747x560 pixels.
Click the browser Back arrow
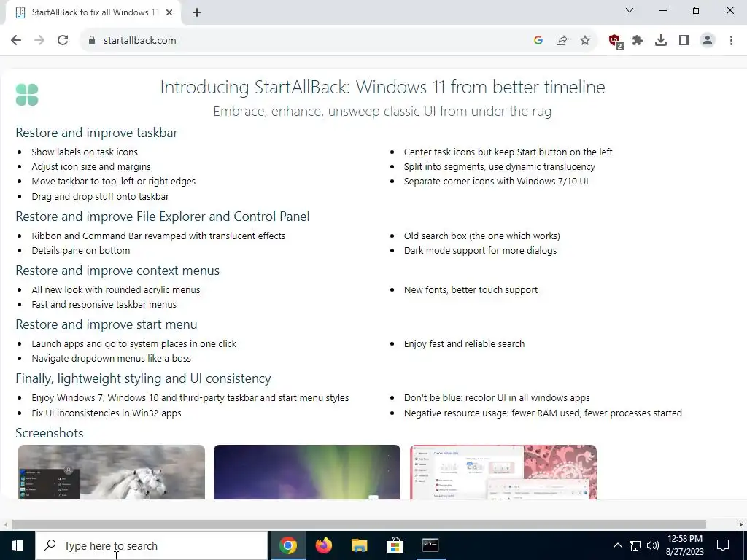coord(16,41)
